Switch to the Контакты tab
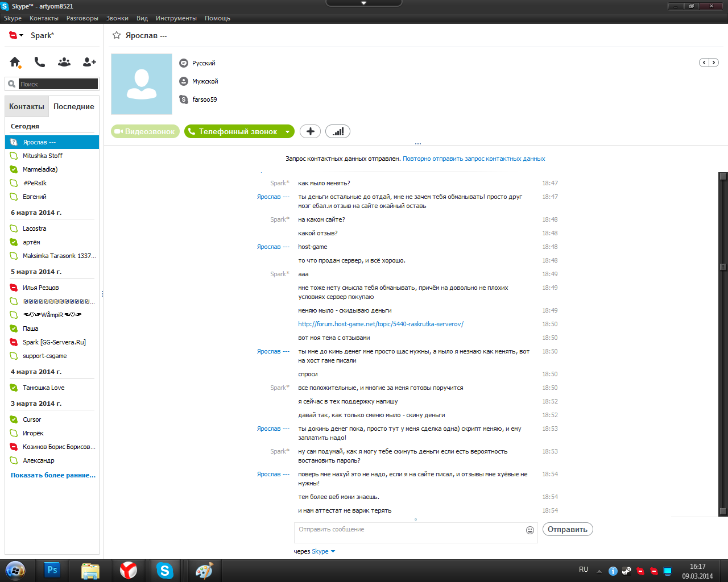Viewport: 728px width, 582px height. pyautogui.click(x=27, y=106)
